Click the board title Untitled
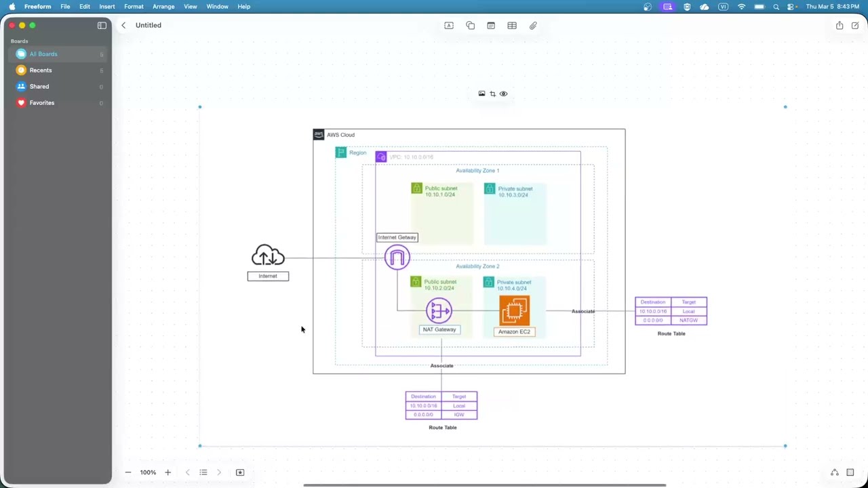 pyautogui.click(x=149, y=25)
